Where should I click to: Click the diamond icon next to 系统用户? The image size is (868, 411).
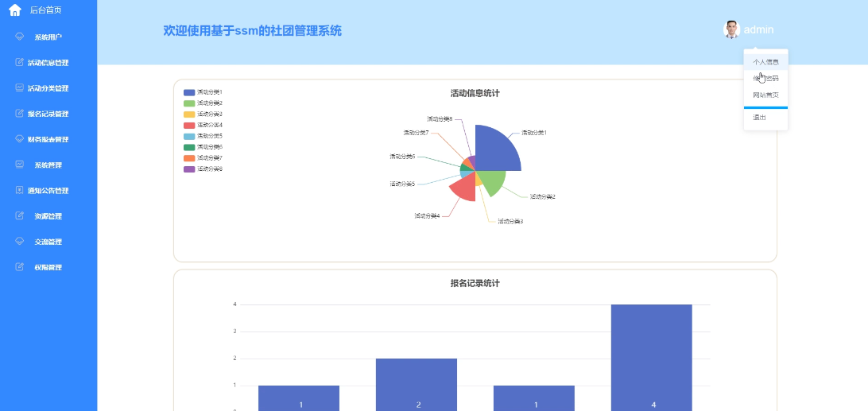(19, 37)
